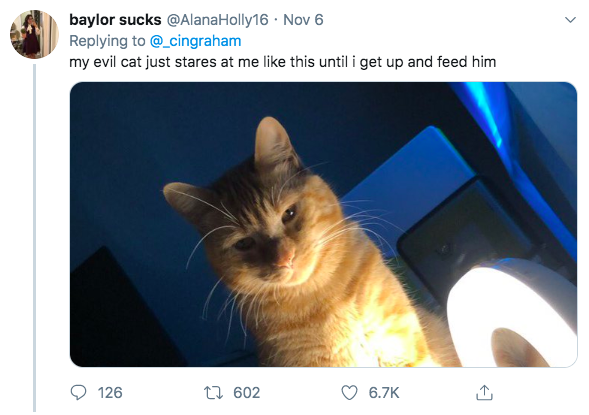Click the Replying to label
The height and width of the screenshot is (415, 589).
pos(107,41)
